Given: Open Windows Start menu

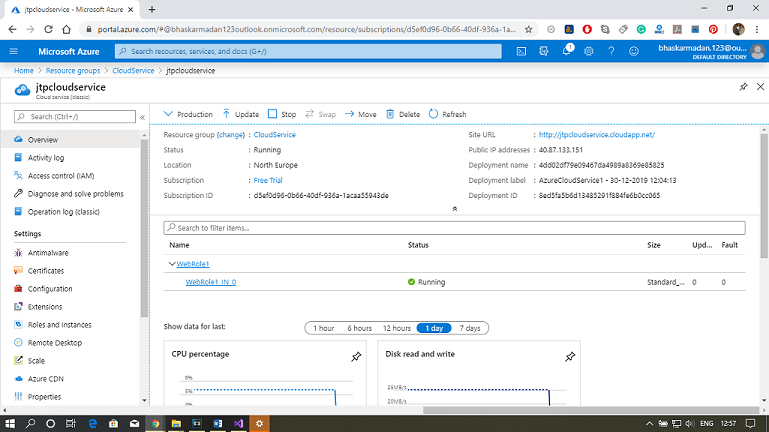Looking at the screenshot, I should point(10,423).
